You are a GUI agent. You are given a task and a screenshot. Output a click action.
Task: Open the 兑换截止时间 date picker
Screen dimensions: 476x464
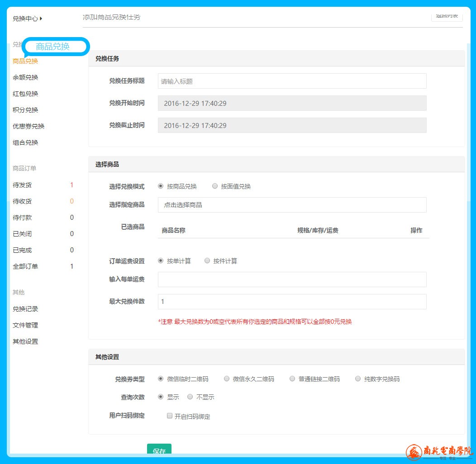click(x=292, y=125)
